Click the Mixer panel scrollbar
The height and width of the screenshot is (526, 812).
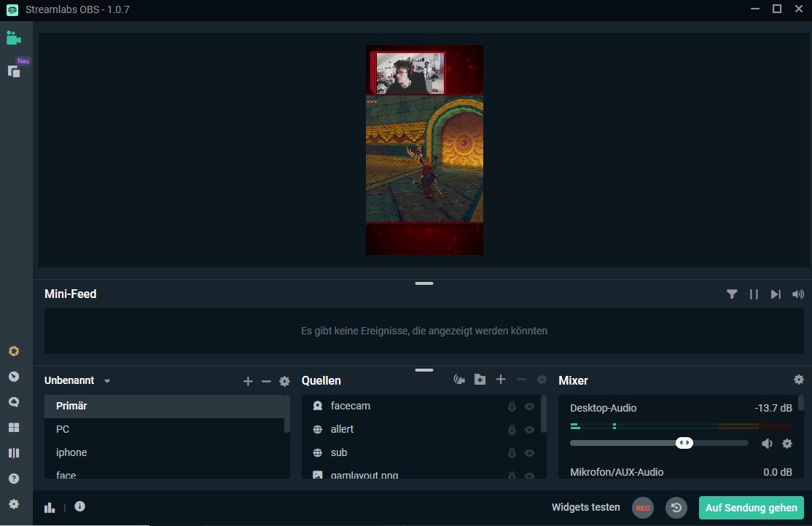801,404
